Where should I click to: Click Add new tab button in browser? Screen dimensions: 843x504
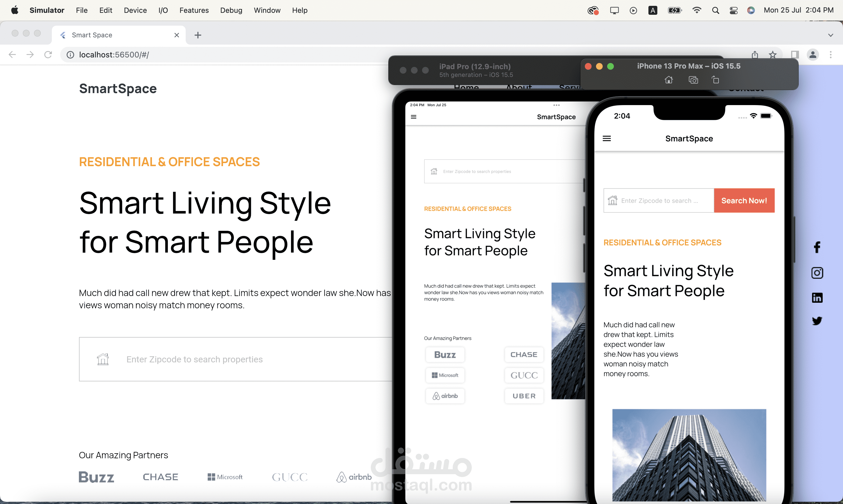pos(198,34)
